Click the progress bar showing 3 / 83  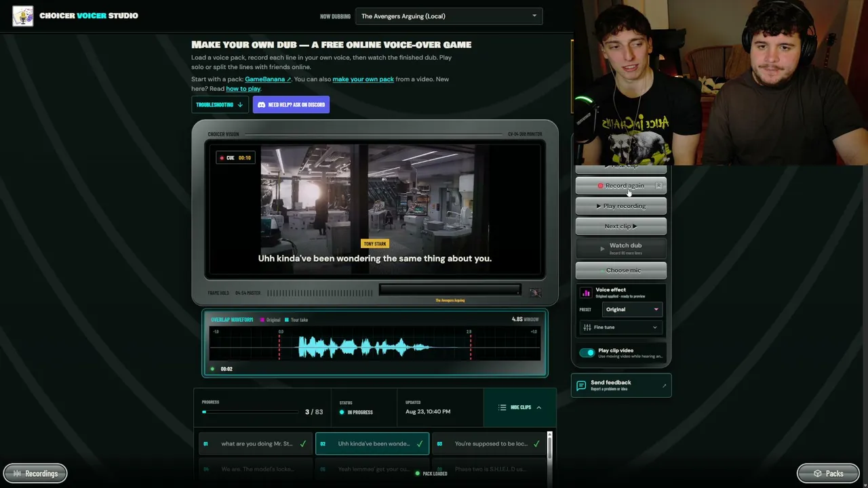(x=250, y=412)
